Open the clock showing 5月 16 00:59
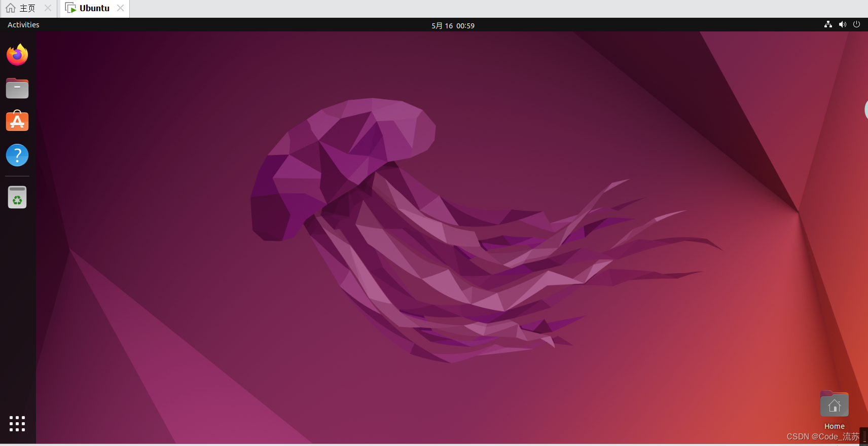Viewport: 868px width, 446px height. 453,25
